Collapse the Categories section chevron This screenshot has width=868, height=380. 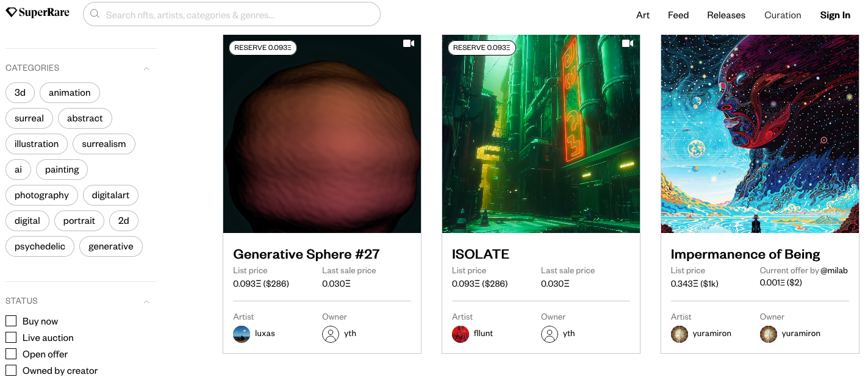[146, 68]
